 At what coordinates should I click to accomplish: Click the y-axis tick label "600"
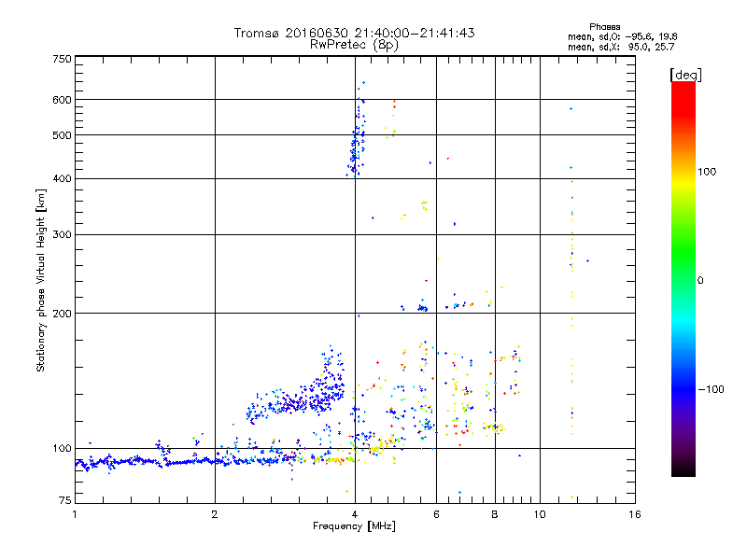coord(63,100)
